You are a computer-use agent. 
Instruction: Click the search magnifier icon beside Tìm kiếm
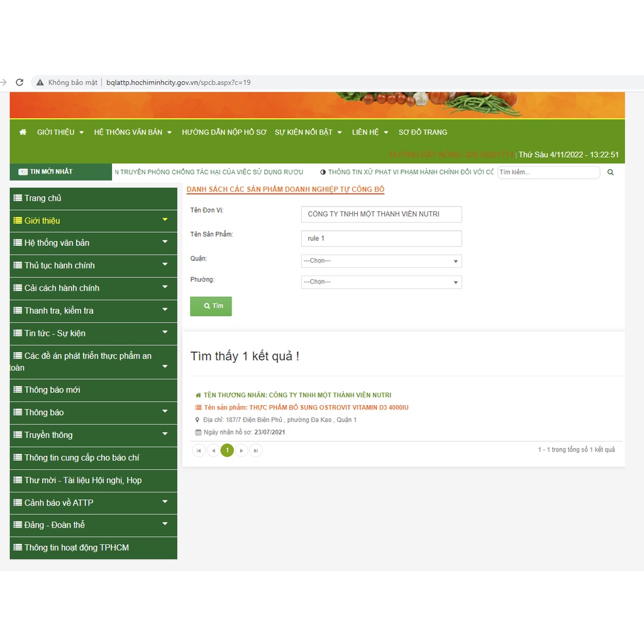click(x=610, y=172)
